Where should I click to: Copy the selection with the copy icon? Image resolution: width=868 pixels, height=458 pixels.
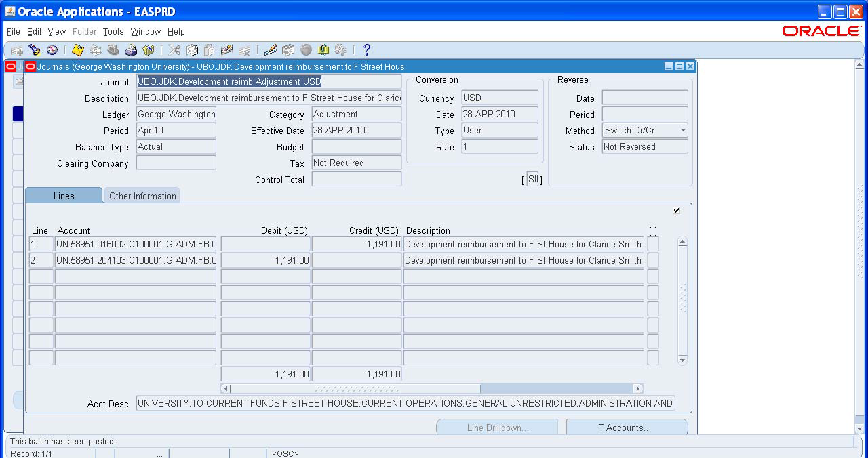(x=191, y=49)
